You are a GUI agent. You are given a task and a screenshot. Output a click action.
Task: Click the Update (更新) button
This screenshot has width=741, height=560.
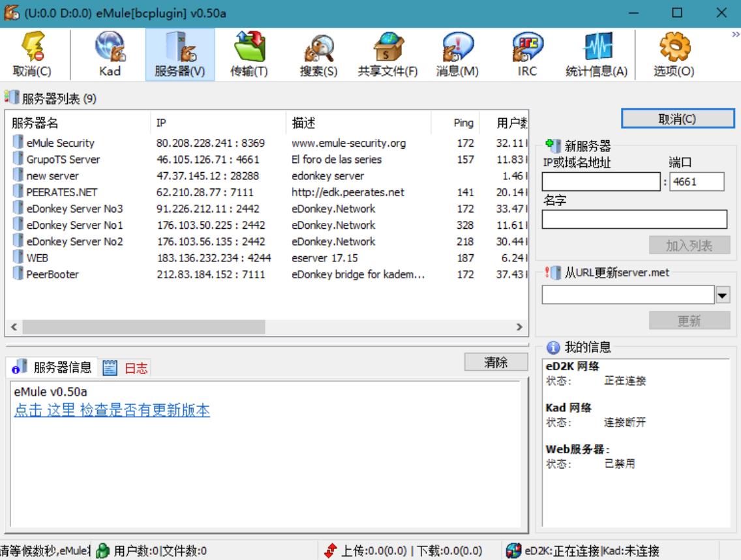(689, 321)
